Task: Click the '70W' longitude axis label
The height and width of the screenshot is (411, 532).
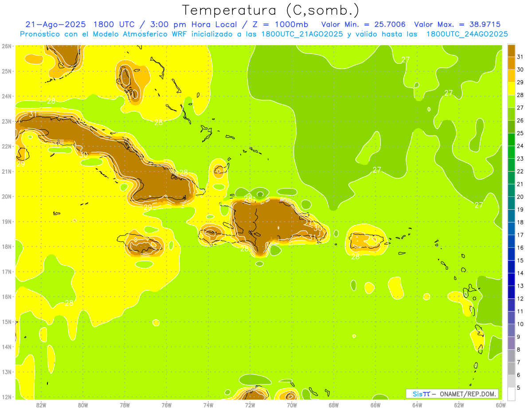Action: (x=292, y=405)
